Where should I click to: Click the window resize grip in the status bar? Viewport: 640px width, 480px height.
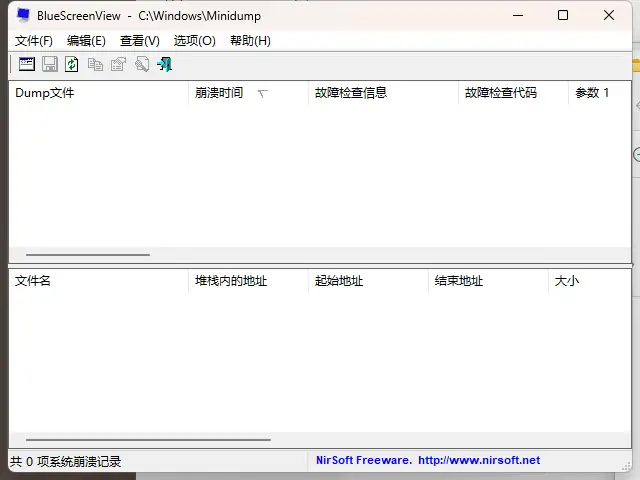[626, 466]
